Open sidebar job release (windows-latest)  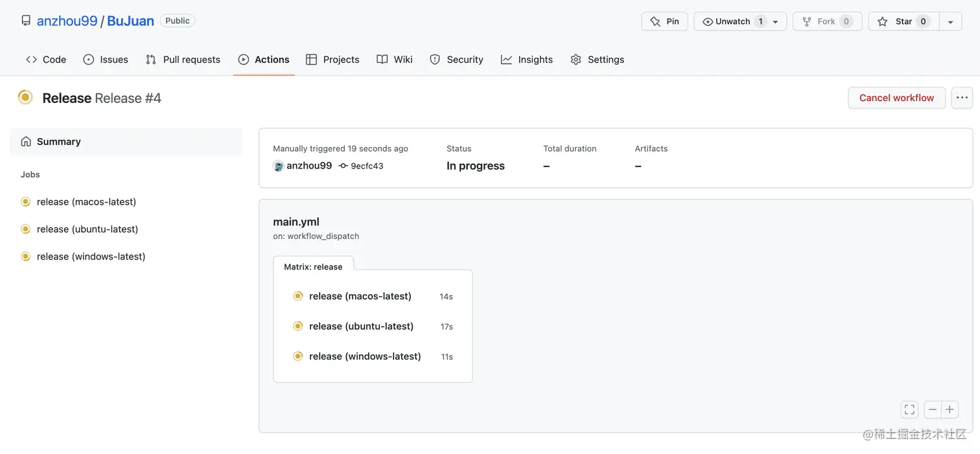[91, 256]
